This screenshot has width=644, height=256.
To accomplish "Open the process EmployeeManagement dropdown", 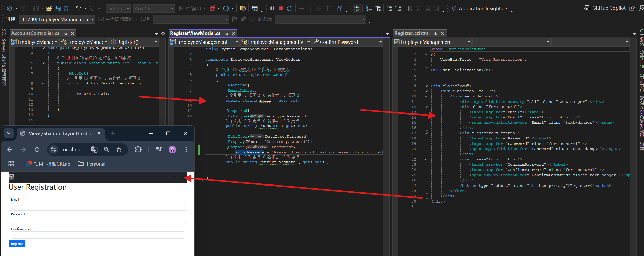I will tap(57, 19).
